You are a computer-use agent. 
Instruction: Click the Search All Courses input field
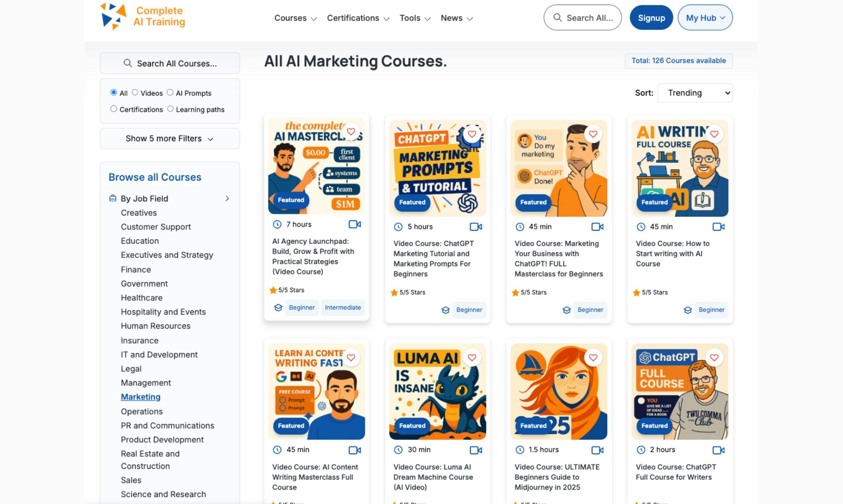(170, 63)
